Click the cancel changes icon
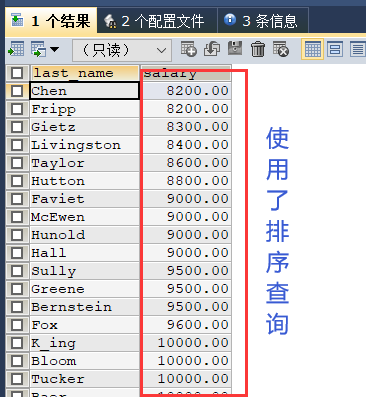The height and width of the screenshot is (397, 366). 281,49
